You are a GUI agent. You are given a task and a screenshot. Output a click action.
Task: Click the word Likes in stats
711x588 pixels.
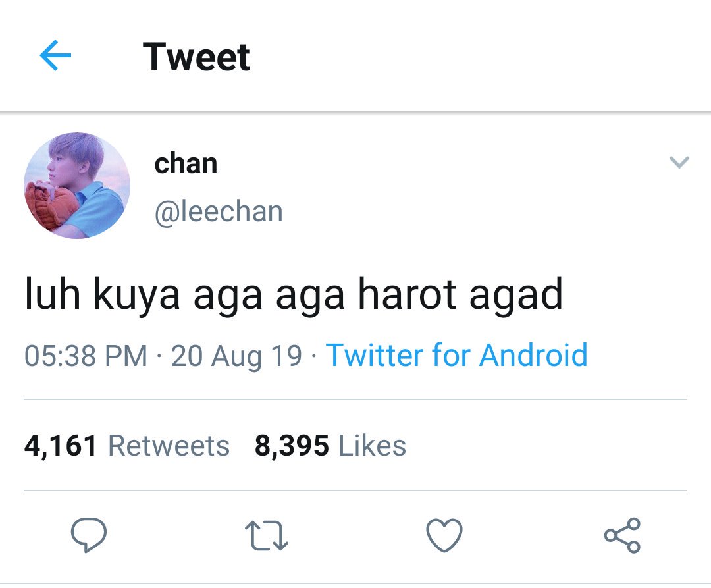pyautogui.click(x=372, y=446)
